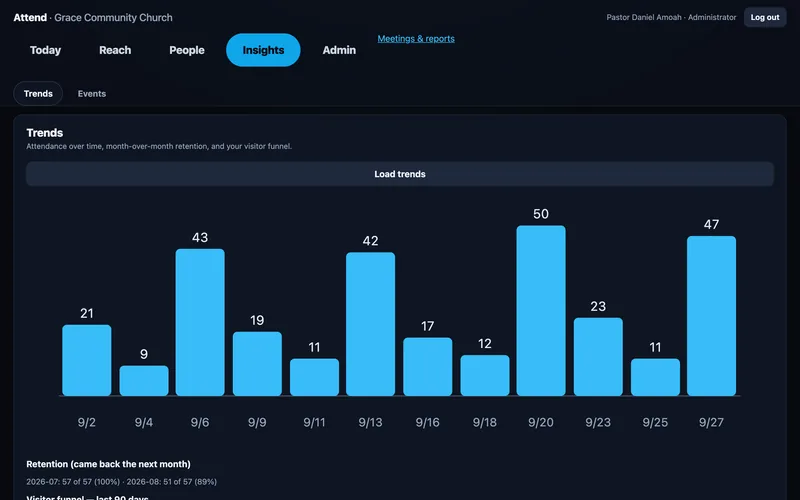
Task: Click the Attend app title
Action: pyautogui.click(x=30, y=17)
